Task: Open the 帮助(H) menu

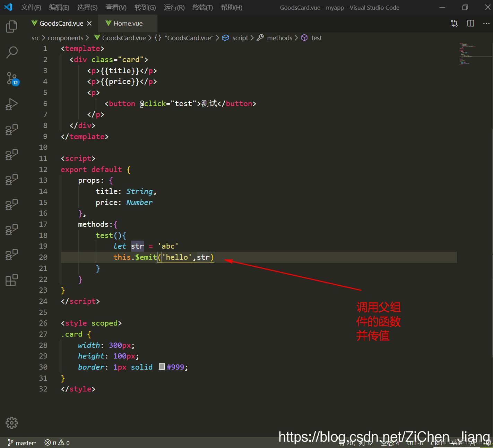Action: (232, 7)
